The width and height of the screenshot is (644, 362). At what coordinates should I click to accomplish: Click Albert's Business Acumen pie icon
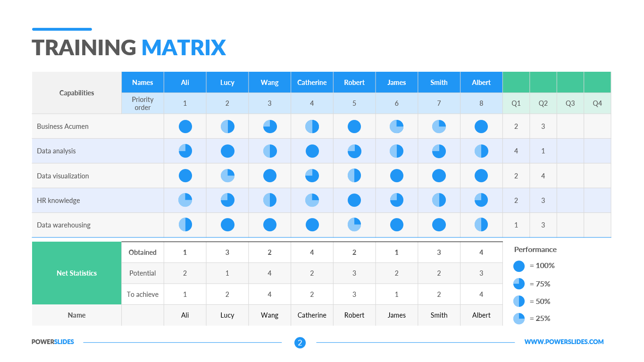[481, 126]
